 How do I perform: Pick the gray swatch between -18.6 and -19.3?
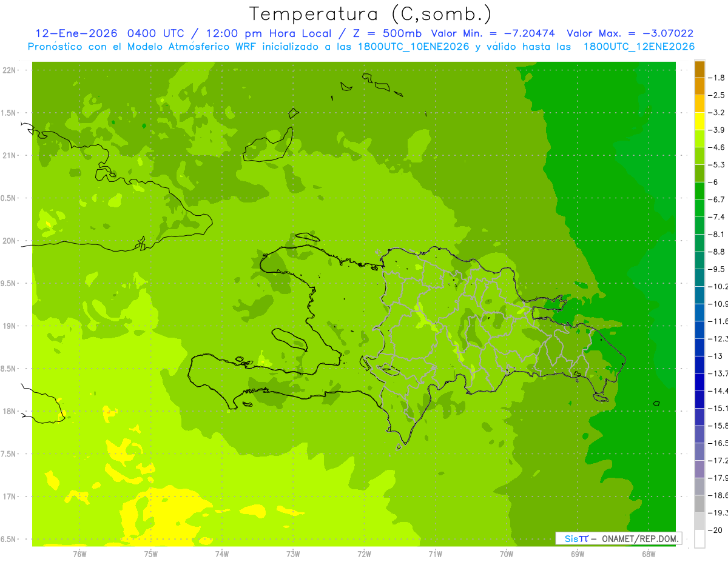tap(699, 504)
